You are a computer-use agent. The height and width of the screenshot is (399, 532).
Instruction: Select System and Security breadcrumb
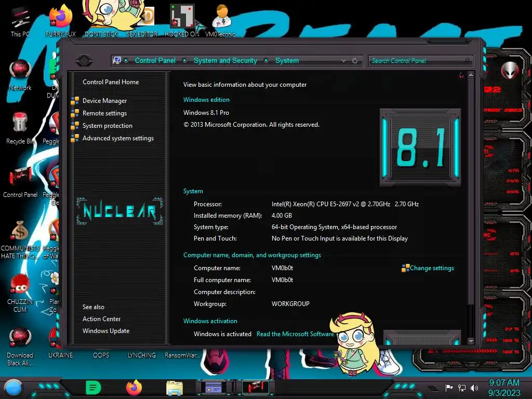point(225,60)
